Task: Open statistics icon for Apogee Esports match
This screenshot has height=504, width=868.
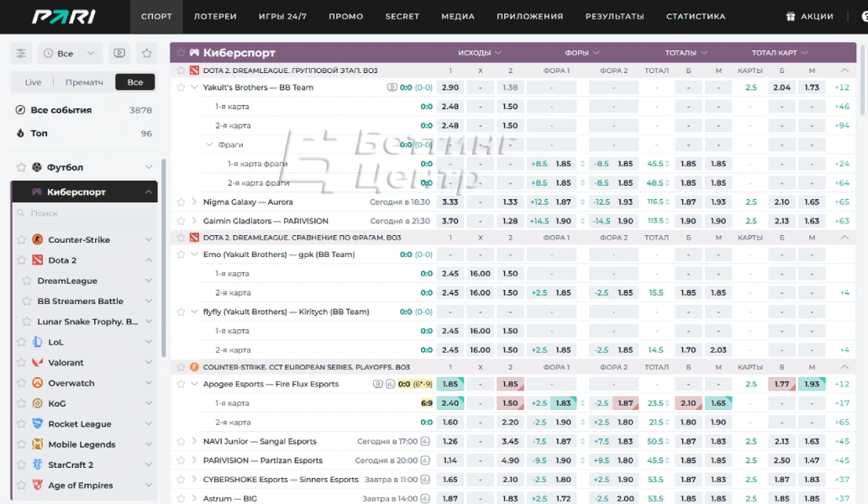Action: (x=390, y=384)
